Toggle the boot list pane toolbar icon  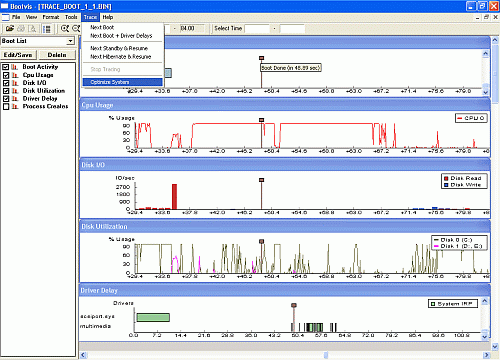[x=47, y=29]
